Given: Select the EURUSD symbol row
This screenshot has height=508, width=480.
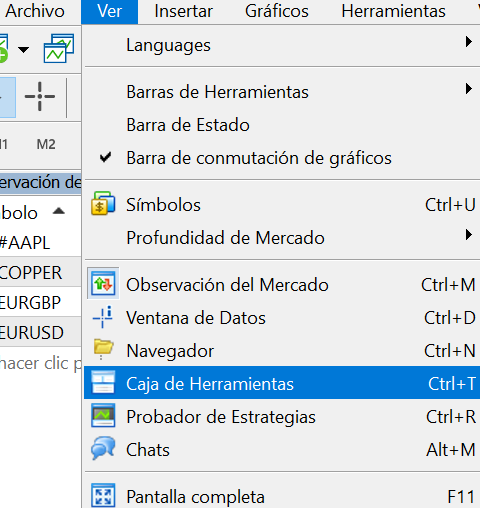Looking at the screenshot, I should point(40,332).
